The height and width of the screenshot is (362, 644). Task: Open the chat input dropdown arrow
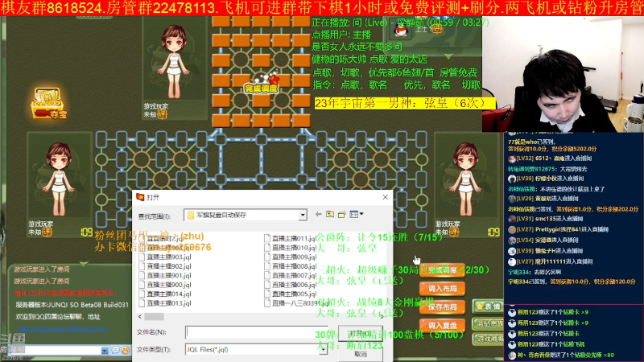point(105,350)
